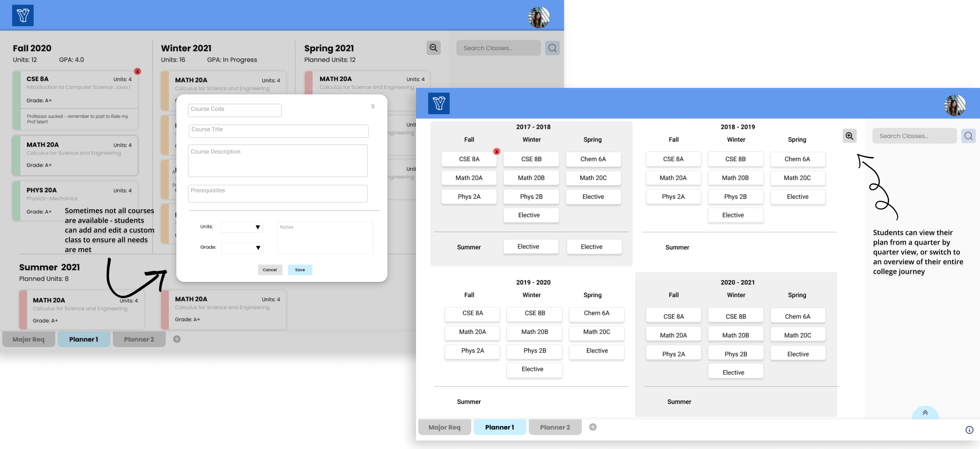Click the Summer 2021 heading in back window
The image size is (980, 449).
49,267
